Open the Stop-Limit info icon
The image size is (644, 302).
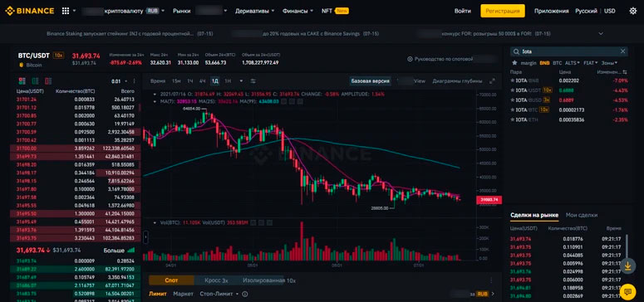tap(245, 295)
